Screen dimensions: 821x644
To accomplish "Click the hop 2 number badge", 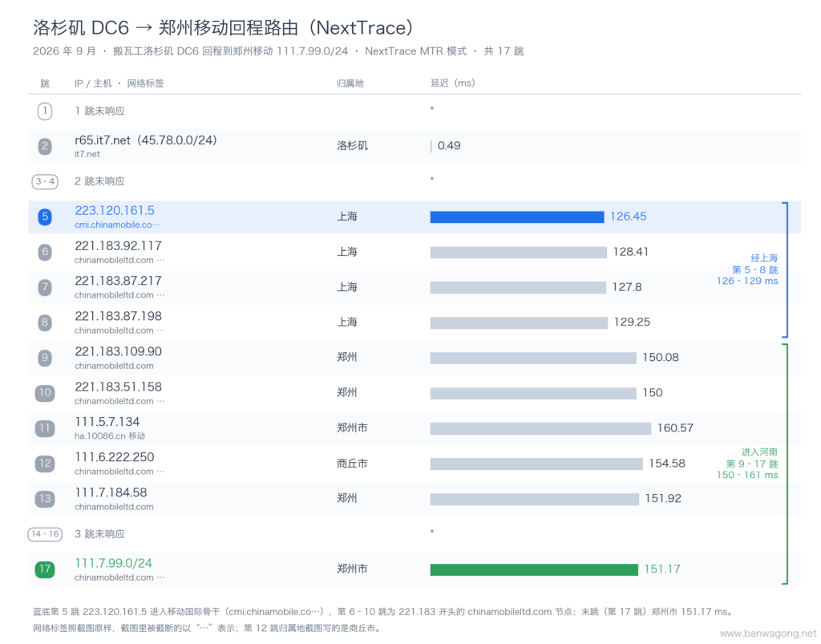I will 45,146.
